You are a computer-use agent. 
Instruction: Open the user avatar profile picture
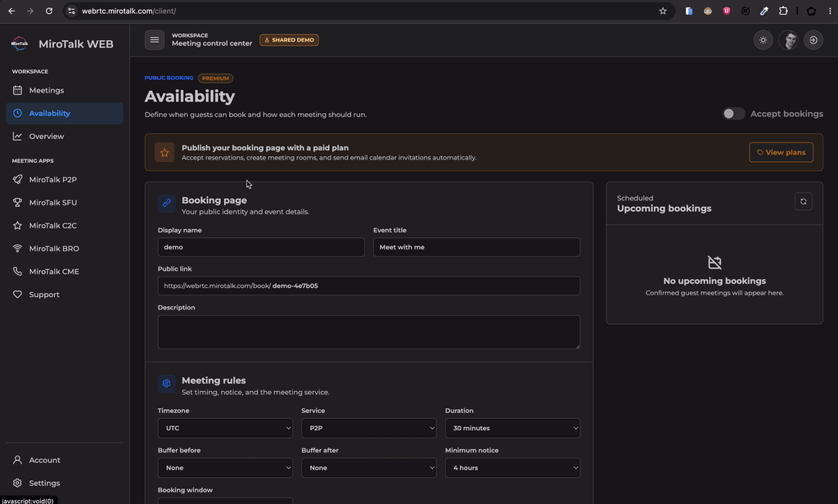pos(788,40)
